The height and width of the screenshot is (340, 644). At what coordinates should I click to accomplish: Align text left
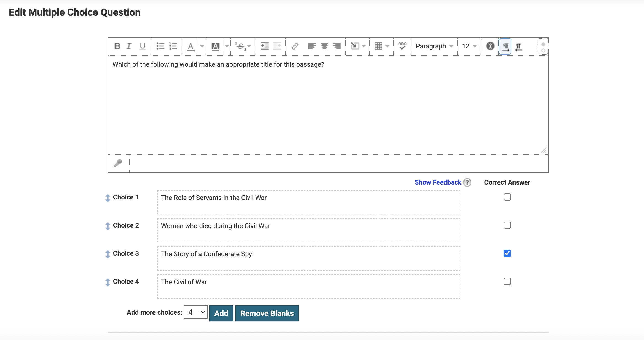[312, 46]
